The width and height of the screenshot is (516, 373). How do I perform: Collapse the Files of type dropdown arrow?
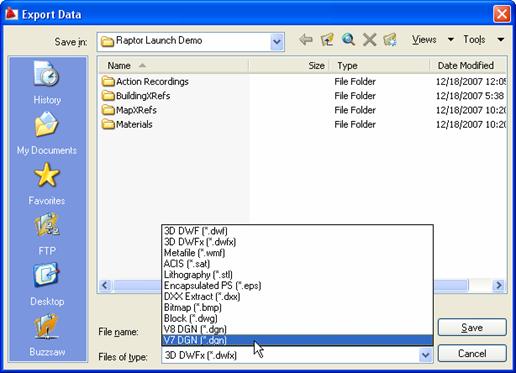[426, 355]
